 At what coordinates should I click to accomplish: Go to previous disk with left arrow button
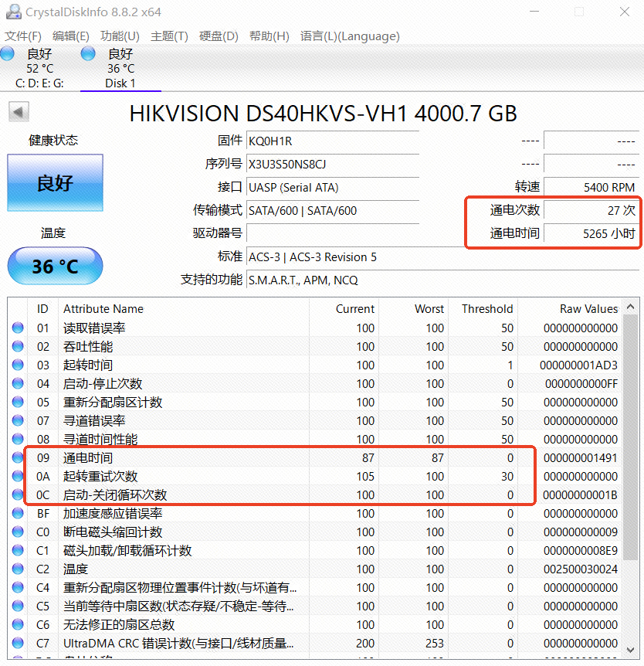(x=19, y=112)
